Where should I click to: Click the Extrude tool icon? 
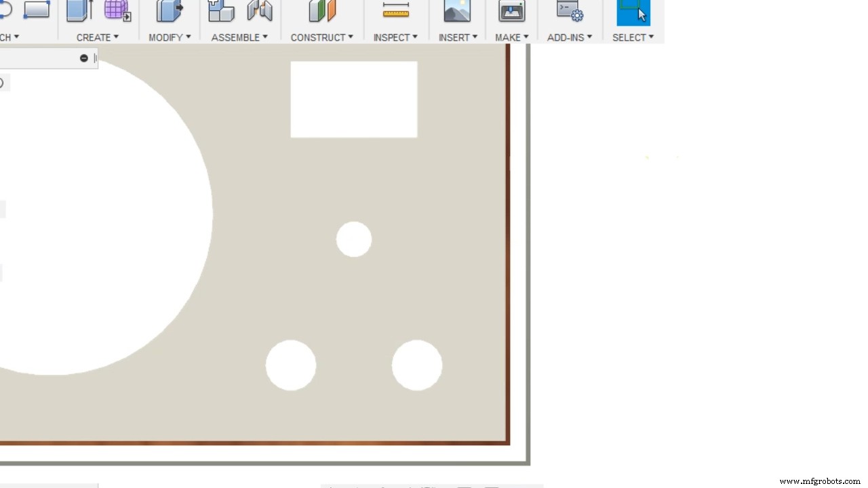(79, 10)
